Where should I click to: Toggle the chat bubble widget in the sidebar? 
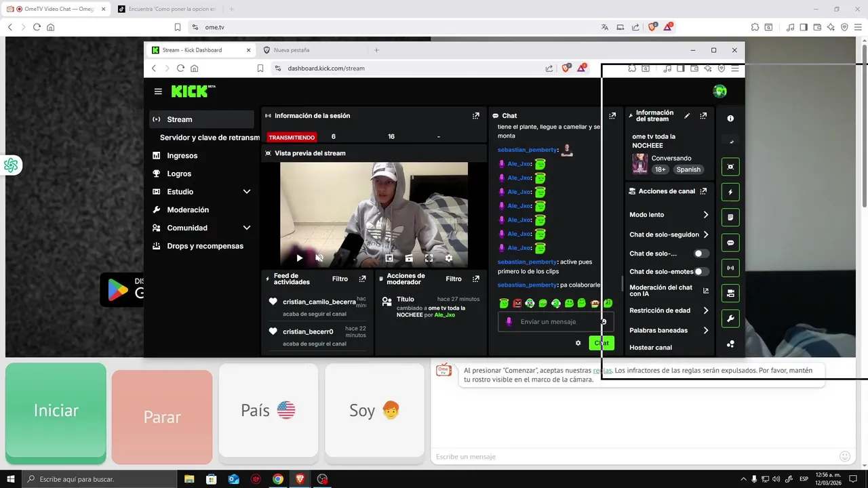click(x=730, y=243)
